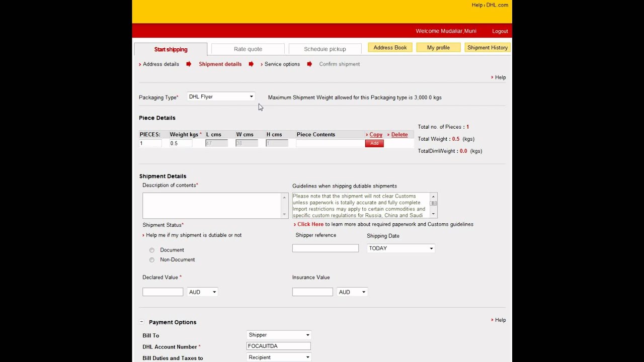Focus the Piece Contents field
The height and width of the screenshot is (362, 644).
coord(330,143)
